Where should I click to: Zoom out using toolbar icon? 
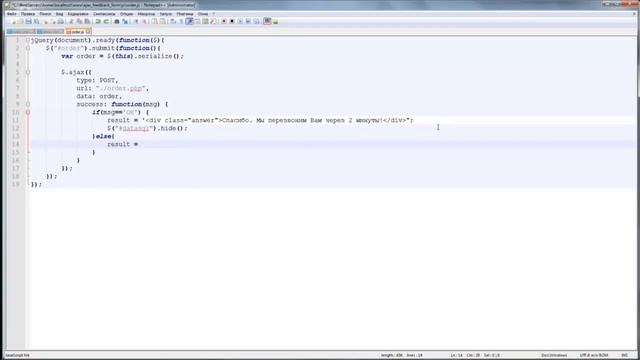tap(144, 21)
